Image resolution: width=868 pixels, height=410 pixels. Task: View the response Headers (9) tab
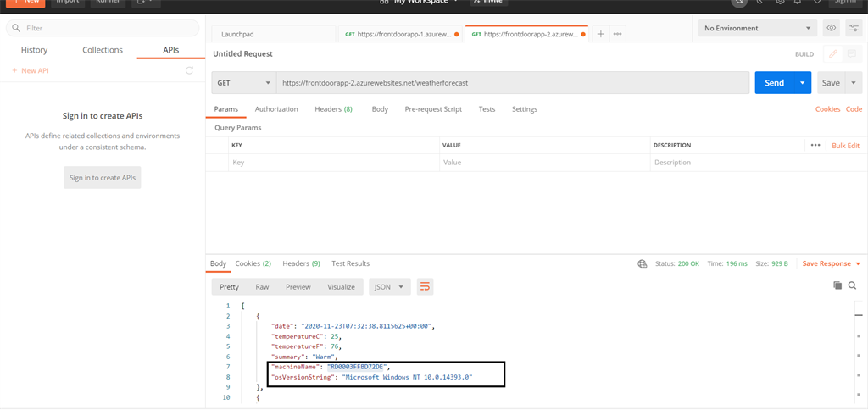(301, 263)
